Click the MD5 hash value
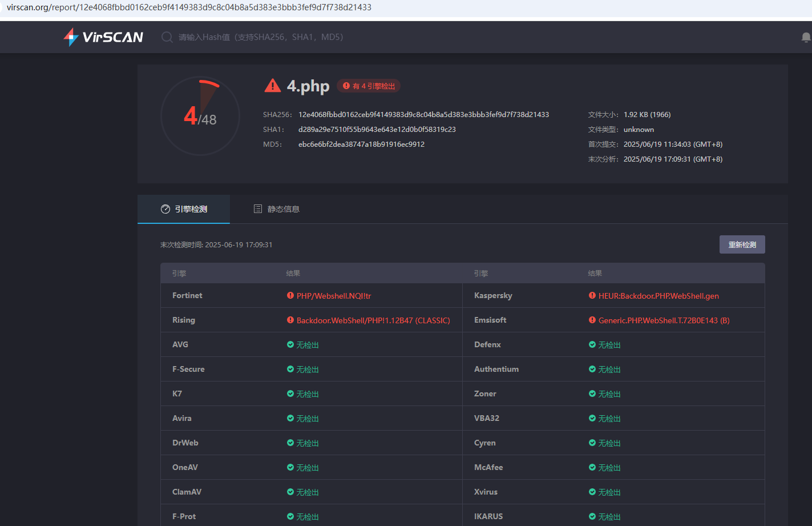Image resolution: width=812 pixels, height=526 pixels. point(361,144)
